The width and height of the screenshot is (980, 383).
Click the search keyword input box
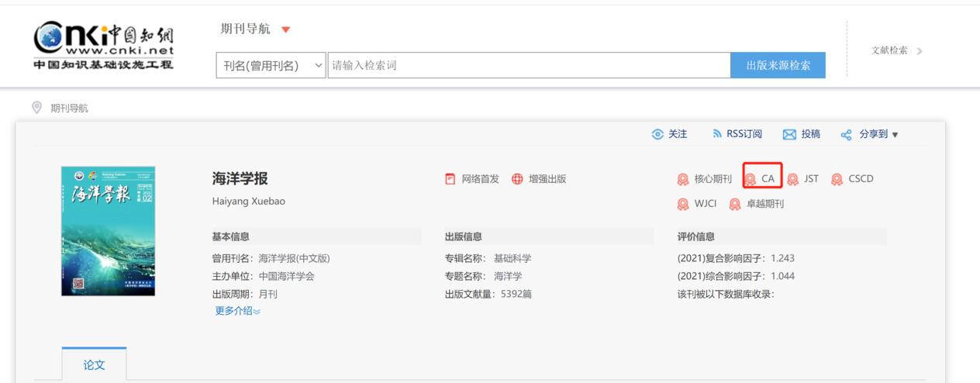click(529, 66)
